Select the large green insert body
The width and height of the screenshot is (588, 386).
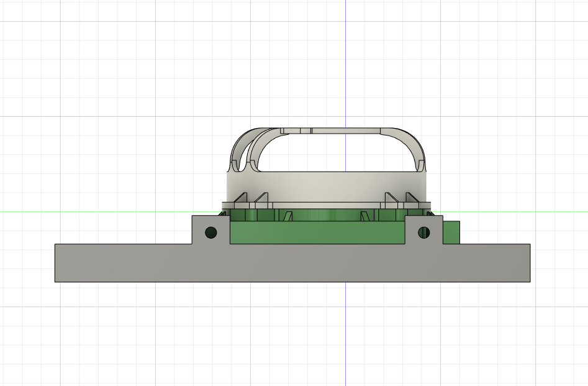click(317, 233)
